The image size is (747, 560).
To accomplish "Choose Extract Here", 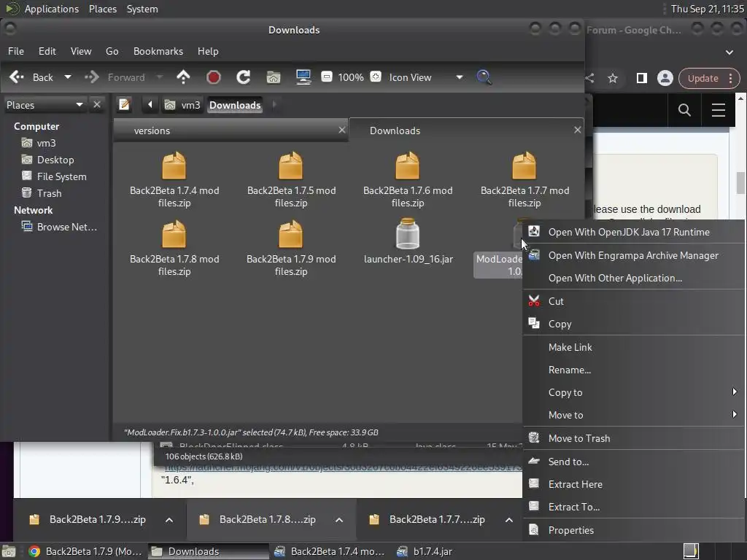I will pyautogui.click(x=634, y=484).
